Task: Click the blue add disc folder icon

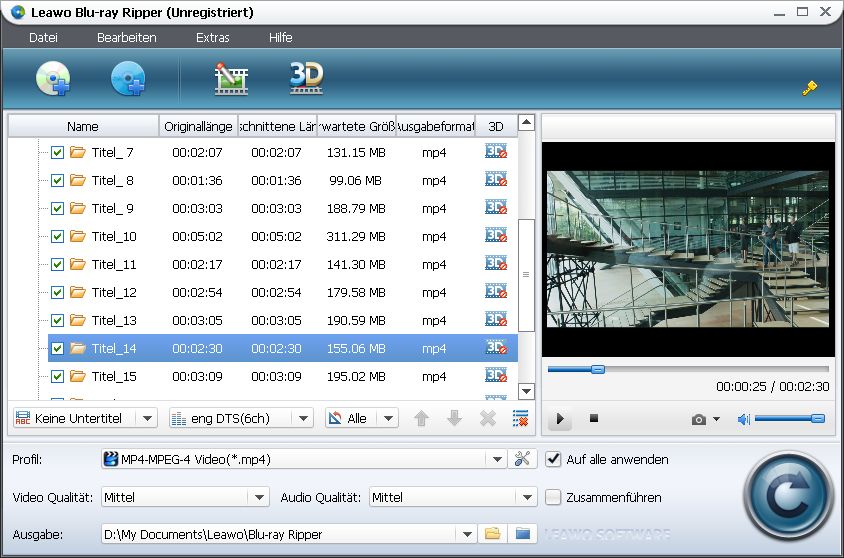Action: click(x=128, y=78)
